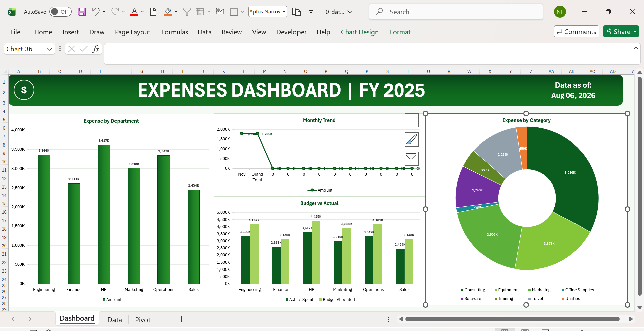Open Chart Elements plus button
The height and width of the screenshot is (331, 644).
pos(411,120)
